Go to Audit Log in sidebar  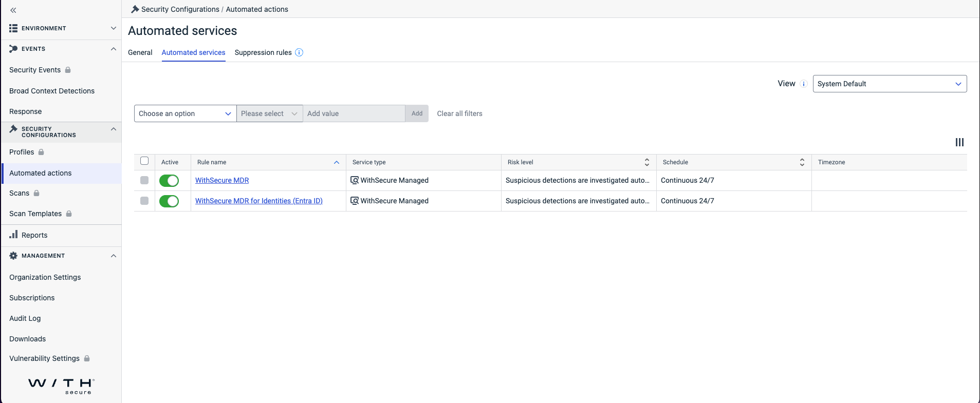(25, 318)
